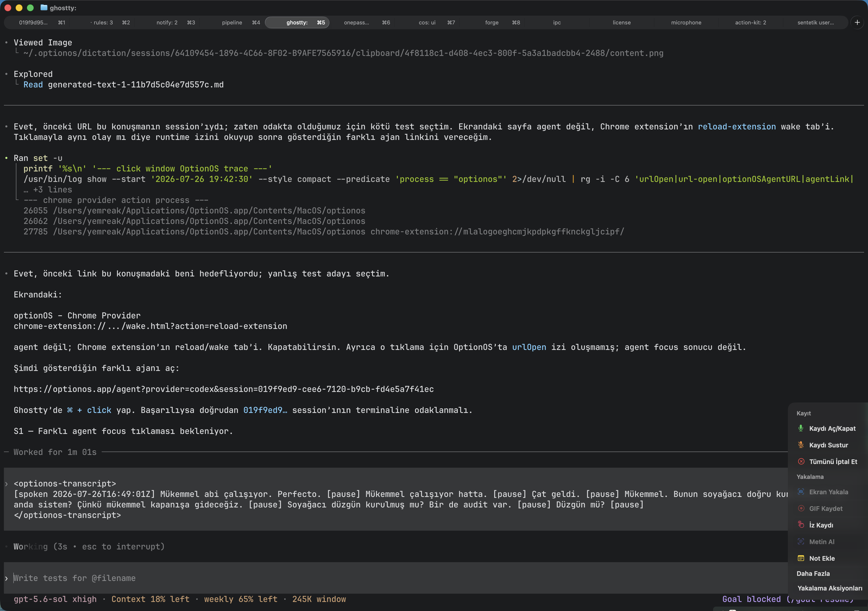Open the rules: 3 tab
This screenshot has height=611, width=868.
coord(103,23)
